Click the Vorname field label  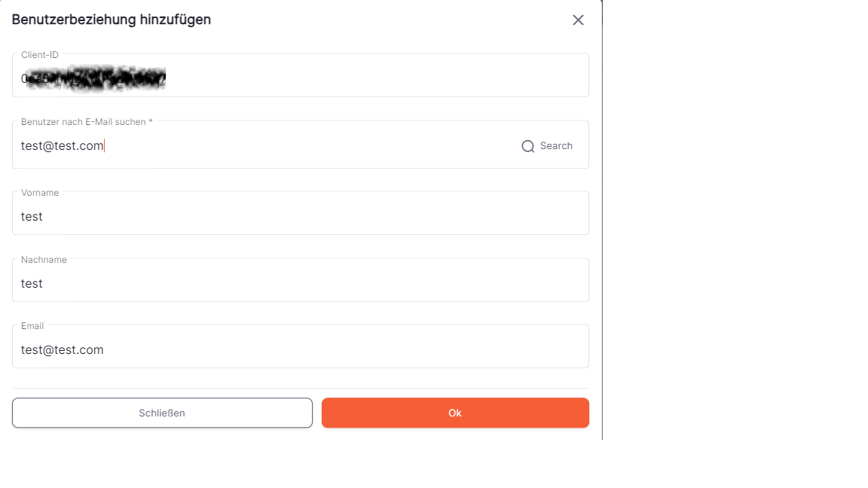click(40, 193)
